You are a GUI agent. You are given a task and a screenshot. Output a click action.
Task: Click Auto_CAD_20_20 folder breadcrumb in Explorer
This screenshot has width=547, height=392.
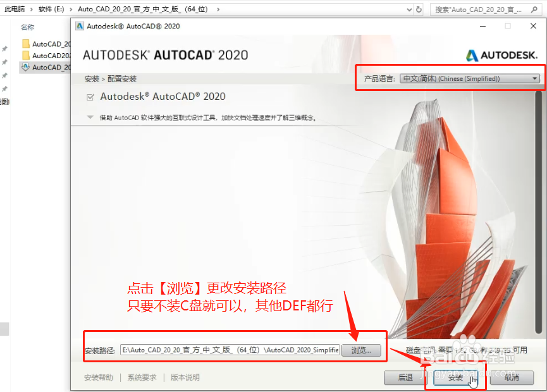click(x=143, y=9)
